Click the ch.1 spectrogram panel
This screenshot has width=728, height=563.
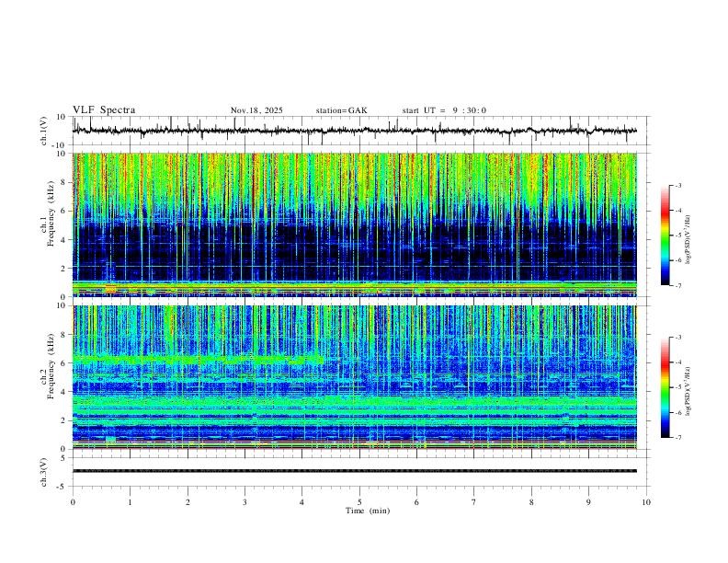click(355, 224)
